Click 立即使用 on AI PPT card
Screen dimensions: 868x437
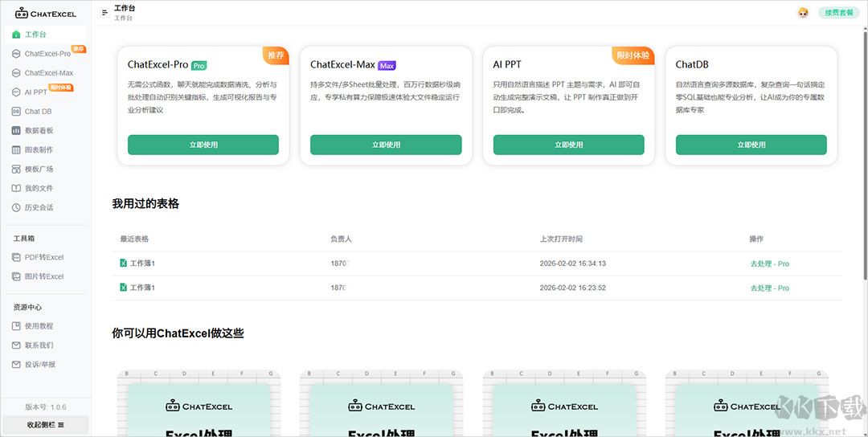[568, 145]
